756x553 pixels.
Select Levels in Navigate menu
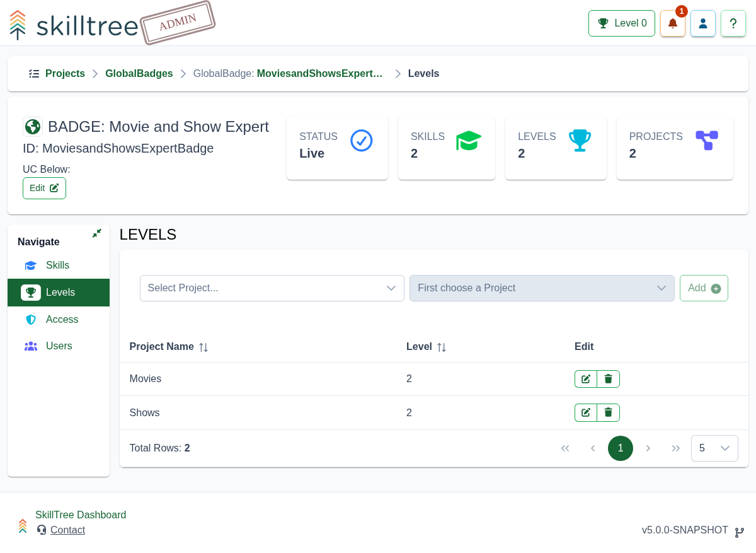(x=59, y=293)
